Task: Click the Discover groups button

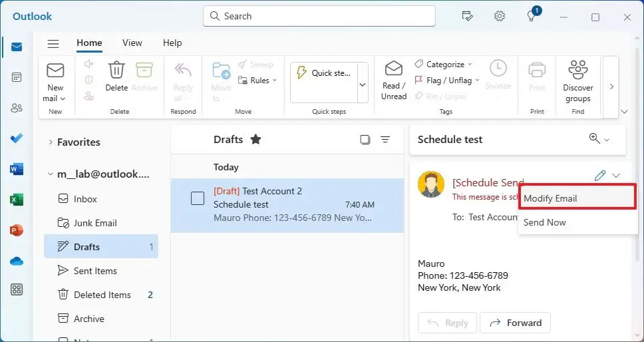Action: pyautogui.click(x=578, y=81)
